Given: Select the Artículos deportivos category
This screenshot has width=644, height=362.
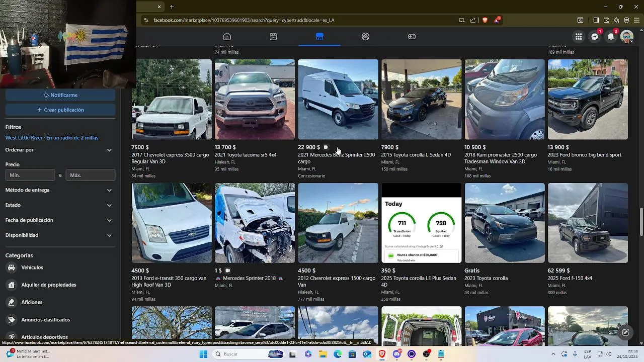Looking at the screenshot, I should pyautogui.click(x=59, y=337).
